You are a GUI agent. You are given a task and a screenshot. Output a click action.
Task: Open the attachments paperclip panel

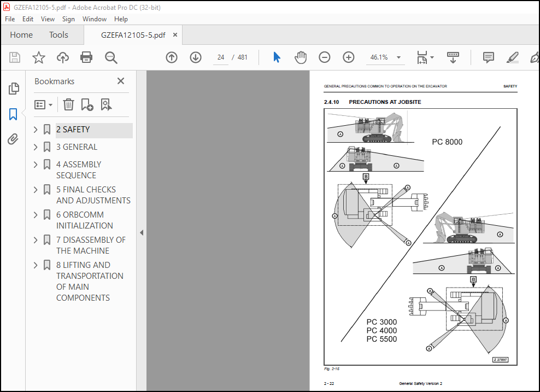click(x=13, y=139)
